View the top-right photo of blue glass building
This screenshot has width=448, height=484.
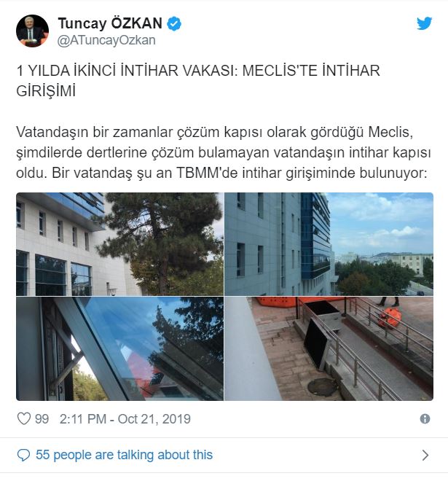(329, 244)
